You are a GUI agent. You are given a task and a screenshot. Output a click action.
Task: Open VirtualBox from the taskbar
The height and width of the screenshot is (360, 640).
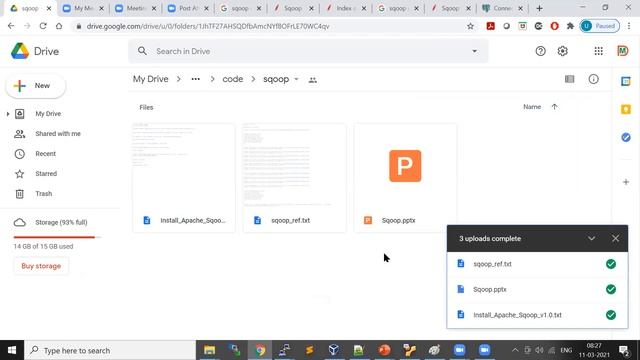(334, 350)
